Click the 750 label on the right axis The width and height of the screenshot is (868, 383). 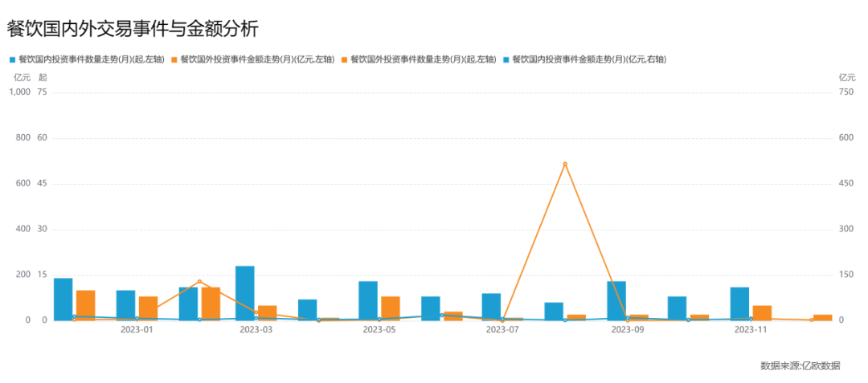click(846, 92)
